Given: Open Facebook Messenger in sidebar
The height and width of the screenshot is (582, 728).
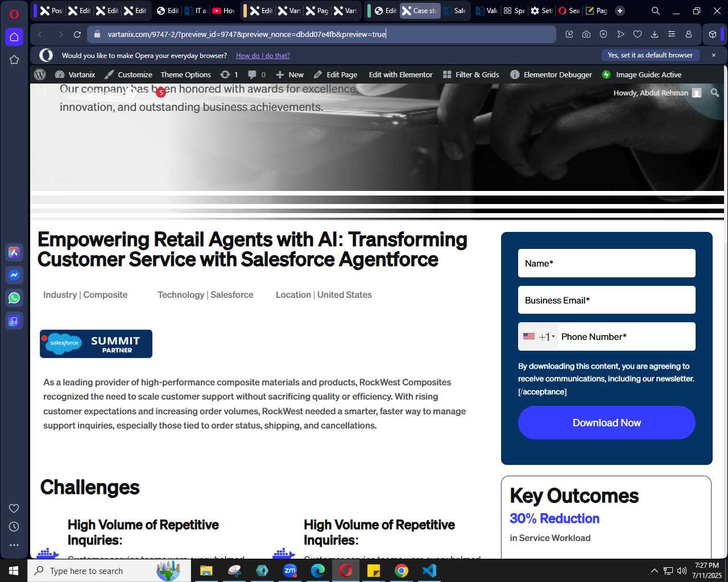Looking at the screenshot, I should tap(14, 275).
